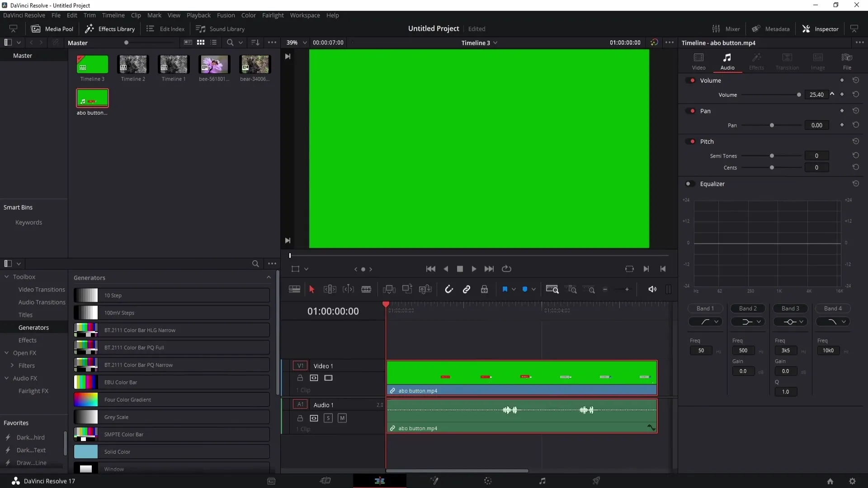Select the Trim Edit Mode tool
The image size is (868, 488).
330,290
